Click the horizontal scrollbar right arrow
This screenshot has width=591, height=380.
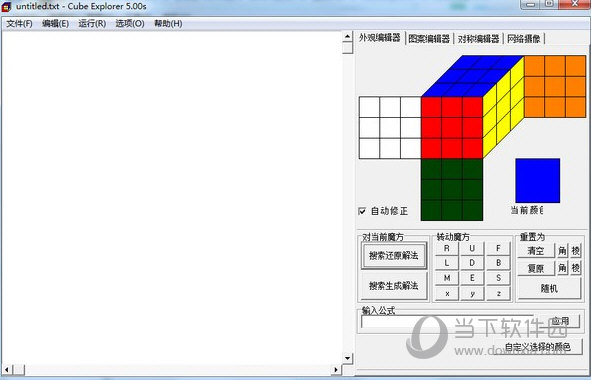(x=336, y=370)
